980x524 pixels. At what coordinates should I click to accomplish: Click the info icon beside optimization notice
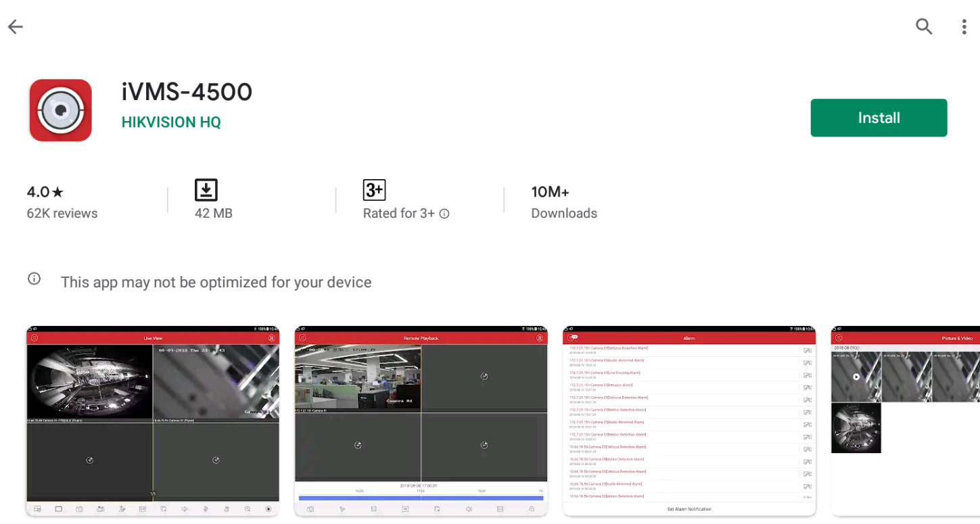point(34,279)
